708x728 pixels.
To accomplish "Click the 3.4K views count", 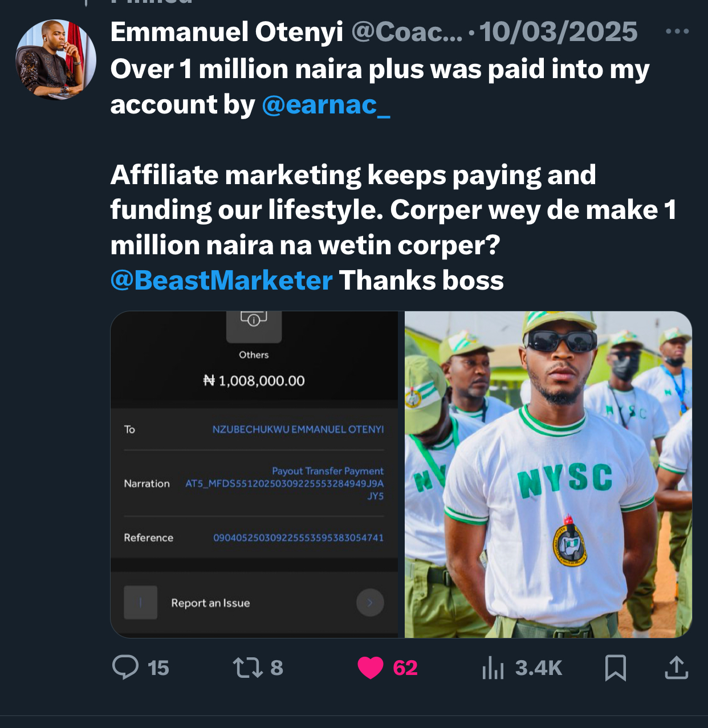I will [x=539, y=668].
